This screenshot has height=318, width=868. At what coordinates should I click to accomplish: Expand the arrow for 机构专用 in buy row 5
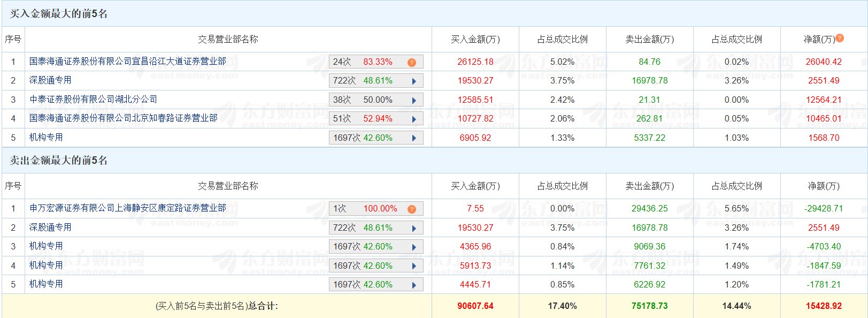[x=414, y=138]
